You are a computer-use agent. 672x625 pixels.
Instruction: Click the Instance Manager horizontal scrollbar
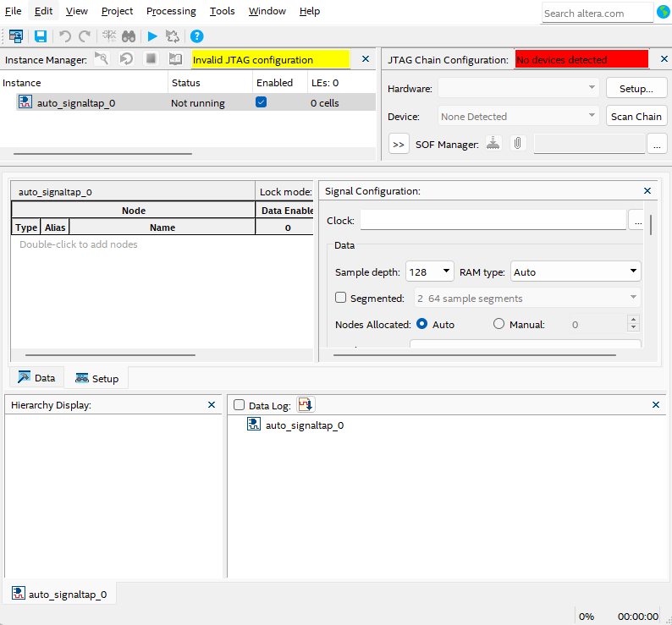[x=103, y=153]
